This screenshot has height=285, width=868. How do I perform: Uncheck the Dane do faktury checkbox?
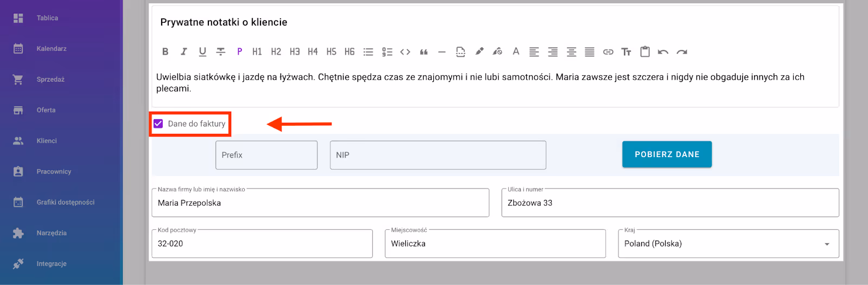point(158,124)
